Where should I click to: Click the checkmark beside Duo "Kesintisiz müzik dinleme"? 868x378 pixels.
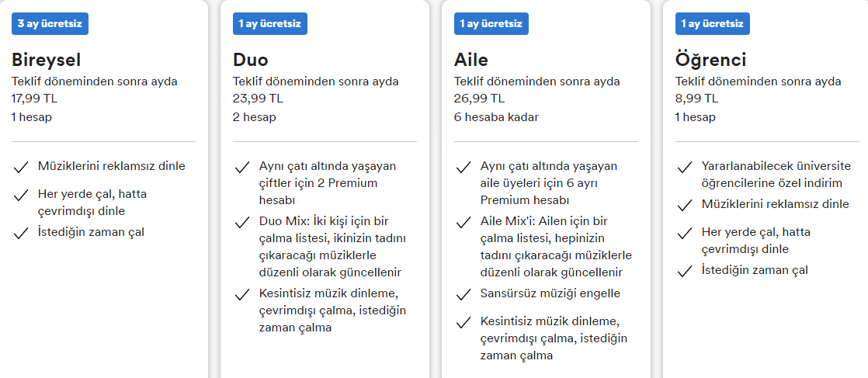tap(242, 294)
